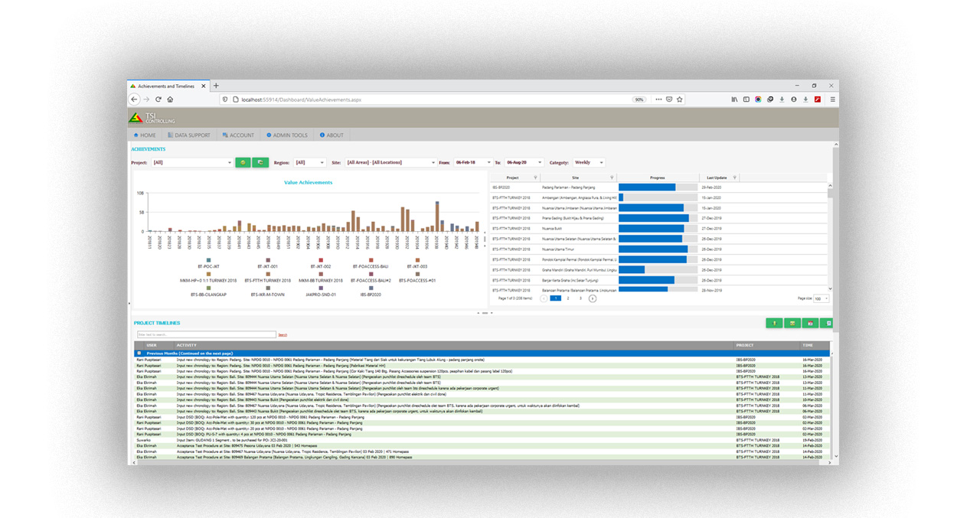Open the calendar icon in Project Timelines toolbar
This screenshot has height=518, width=980.
click(810, 323)
